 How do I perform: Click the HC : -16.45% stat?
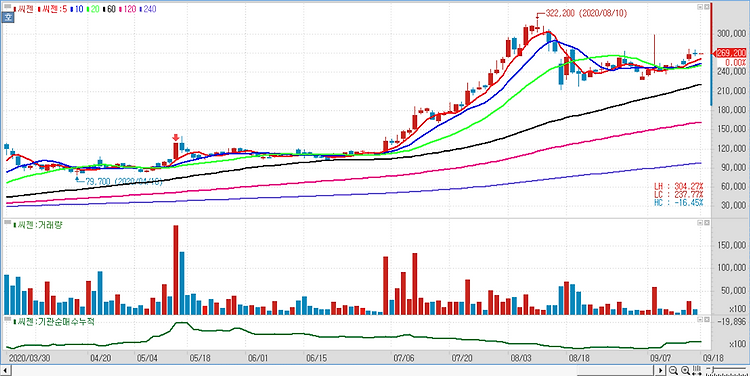678,203
